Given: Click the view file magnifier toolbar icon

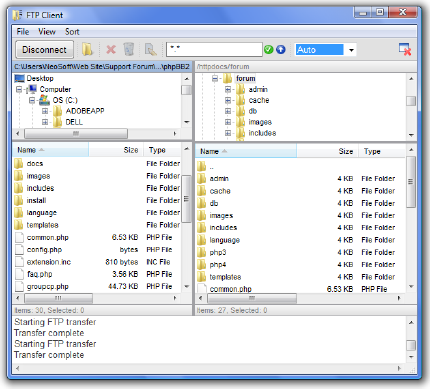Looking at the screenshot, I should pos(150,50).
